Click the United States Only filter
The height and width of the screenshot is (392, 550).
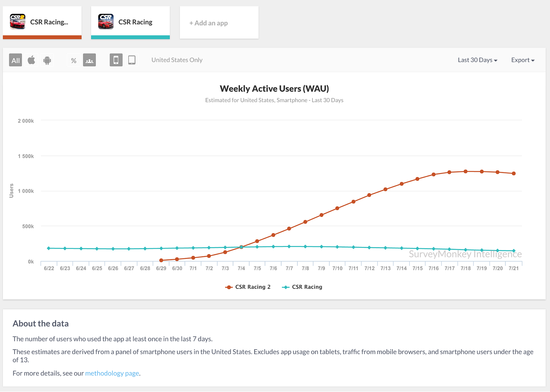pyautogui.click(x=177, y=60)
